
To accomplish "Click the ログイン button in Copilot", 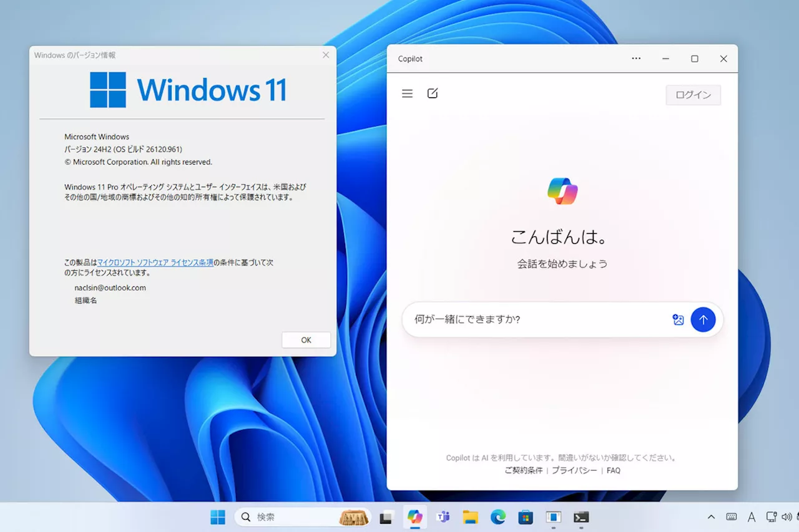I will coord(693,95).
